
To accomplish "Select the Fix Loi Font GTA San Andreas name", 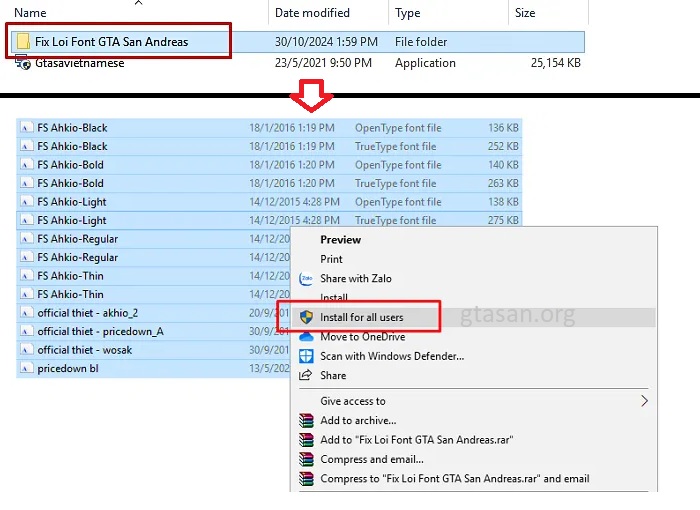I will 112,42.
